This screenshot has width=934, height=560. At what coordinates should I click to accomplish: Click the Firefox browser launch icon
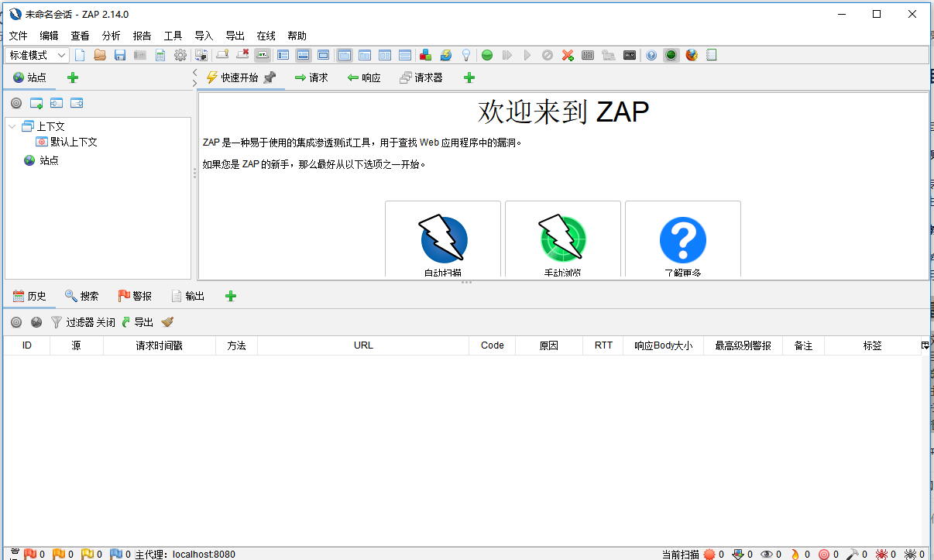click(x=690, y=55)
